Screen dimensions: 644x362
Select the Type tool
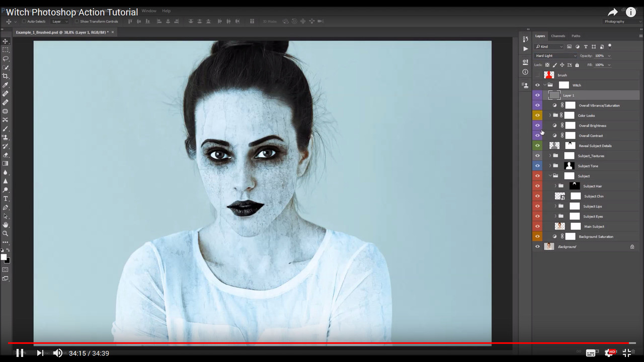click(6, 199)
